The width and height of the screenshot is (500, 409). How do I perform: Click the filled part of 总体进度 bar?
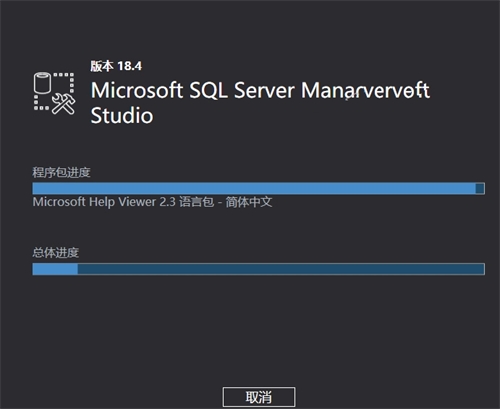(55, 269)
